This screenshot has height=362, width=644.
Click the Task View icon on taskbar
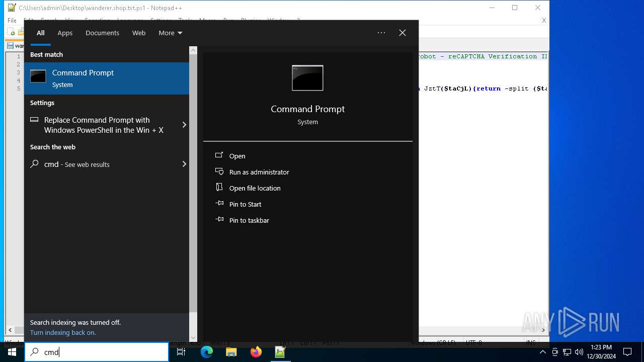pos(181,352)
